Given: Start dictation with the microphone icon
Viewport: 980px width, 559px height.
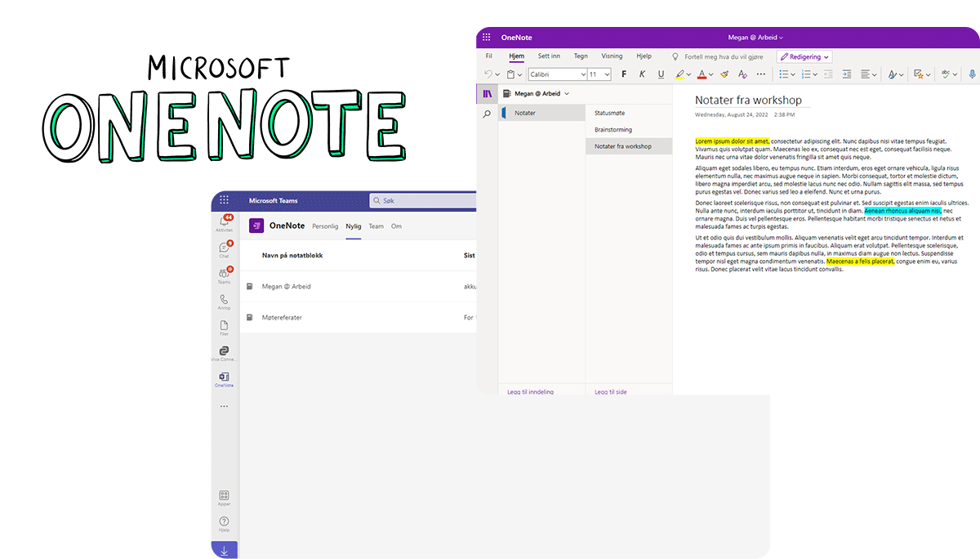Looking at the screenshot, I should [x=972, y=74].
